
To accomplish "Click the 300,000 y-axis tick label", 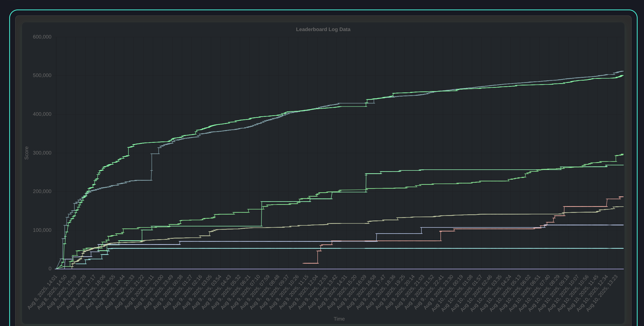I will [x=42, y=153].
